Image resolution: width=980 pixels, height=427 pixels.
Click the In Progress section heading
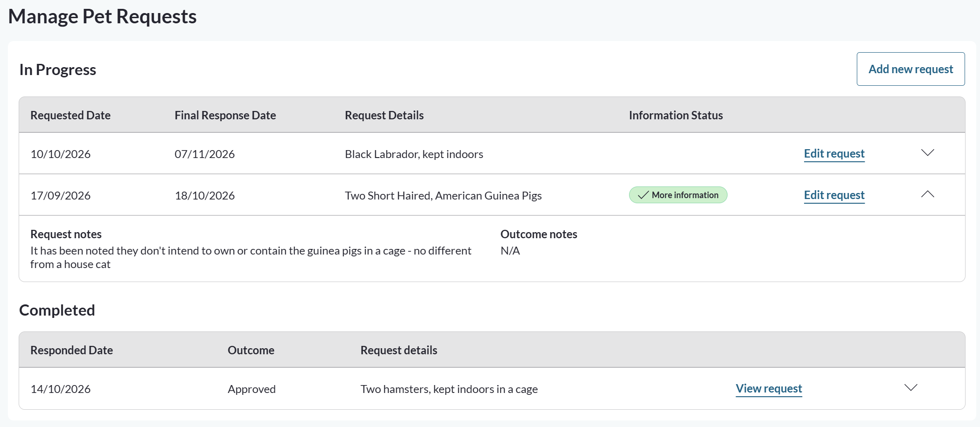(57, 69)
